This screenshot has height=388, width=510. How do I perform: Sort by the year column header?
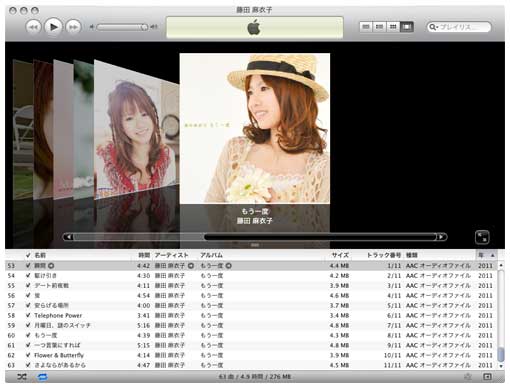486,255
